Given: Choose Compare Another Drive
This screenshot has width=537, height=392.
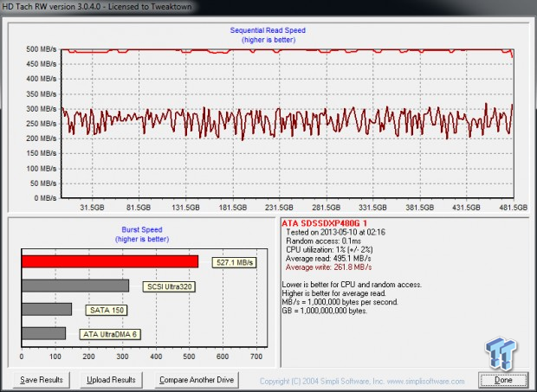Looking at the screenshot, I should [x=197, y=380].
